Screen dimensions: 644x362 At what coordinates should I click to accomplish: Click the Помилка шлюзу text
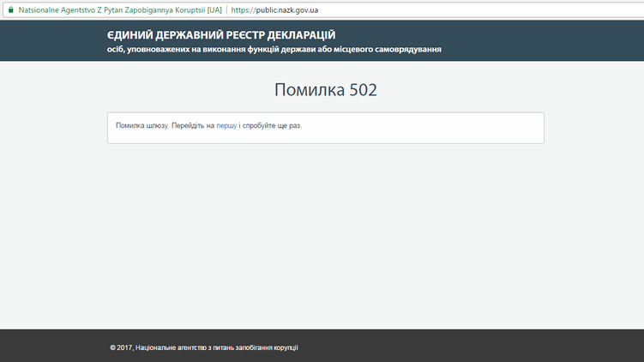pyautogui.click(x=142, y=126)
